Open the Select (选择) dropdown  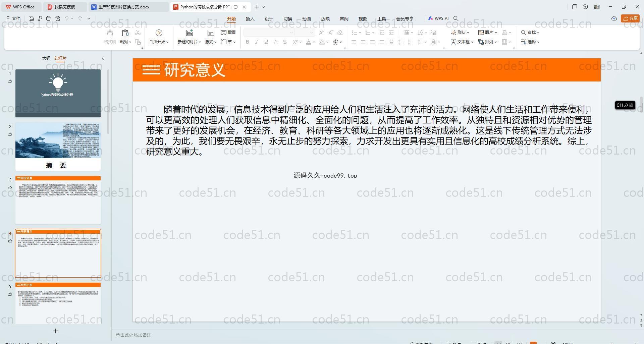[530, 42]
